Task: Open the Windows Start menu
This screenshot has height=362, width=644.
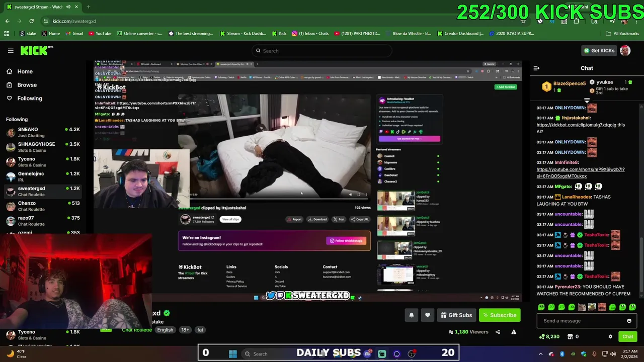Action: [232, 354]
